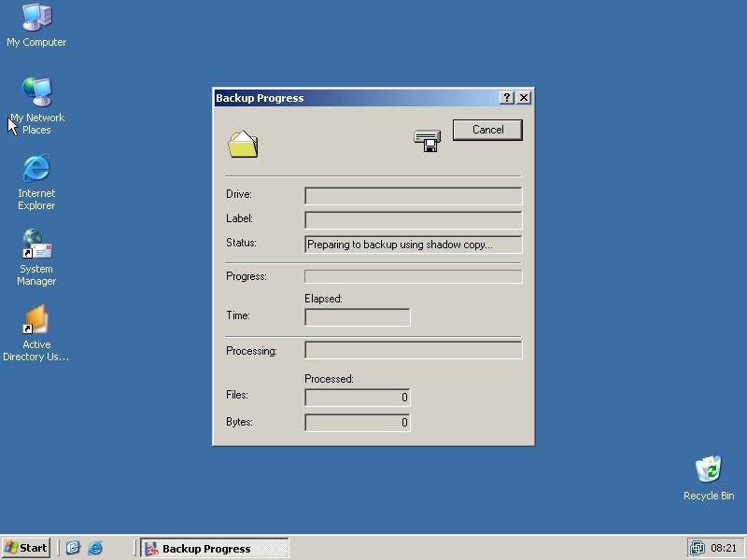Image resolution: width=747 pixels, height=560 pixels.
Task: Select the My Network Places icon
Action: click(36, 105)
